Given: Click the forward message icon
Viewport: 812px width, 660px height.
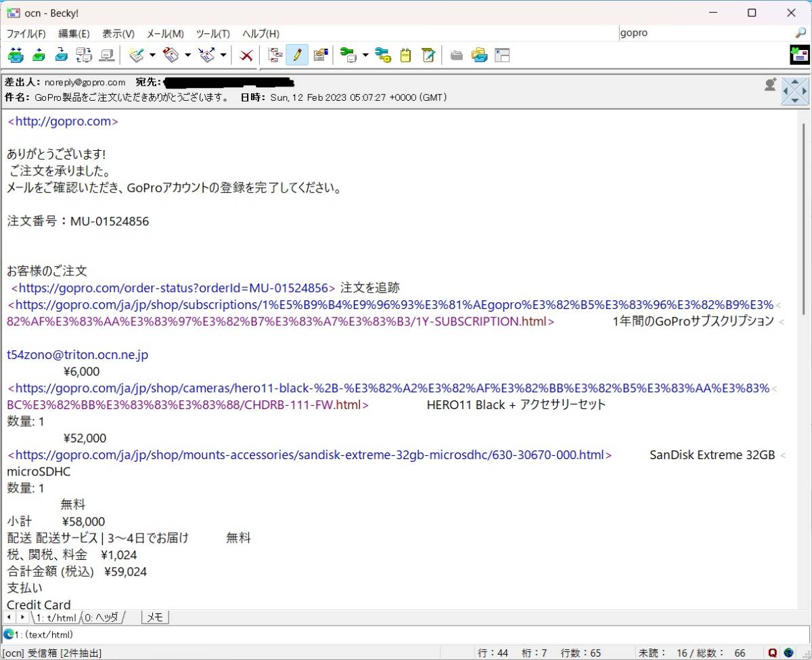Looking at the screenshot, I should [x=208, y=55].
